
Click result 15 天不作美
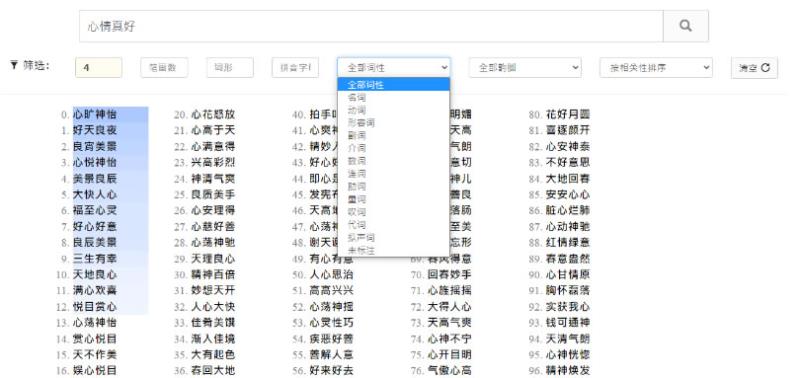coord(95,355)
